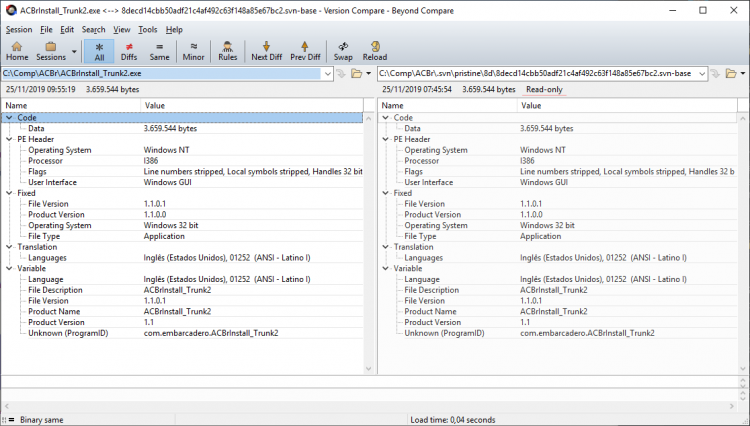The height and width of the screenshot is (426, 750).
Task: Select the right pane Processor row
Action: tap(558, 161)
